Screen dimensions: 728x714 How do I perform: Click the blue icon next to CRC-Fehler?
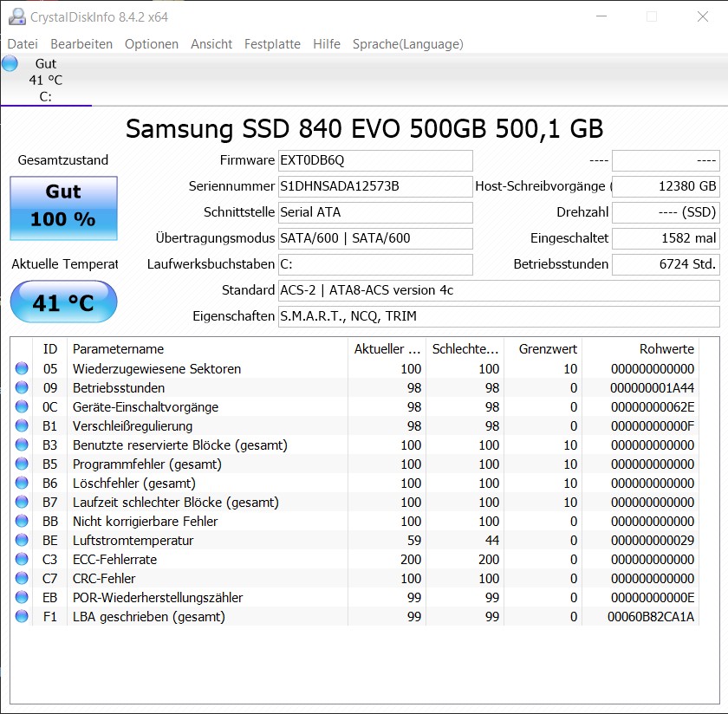point(22,578)
